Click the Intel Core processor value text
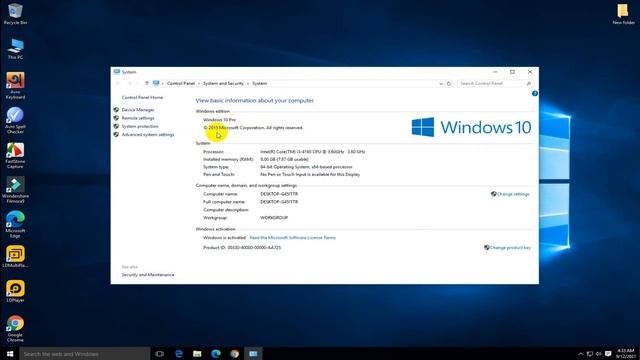Viewport: 640px width, 360px height. point(312,151)
